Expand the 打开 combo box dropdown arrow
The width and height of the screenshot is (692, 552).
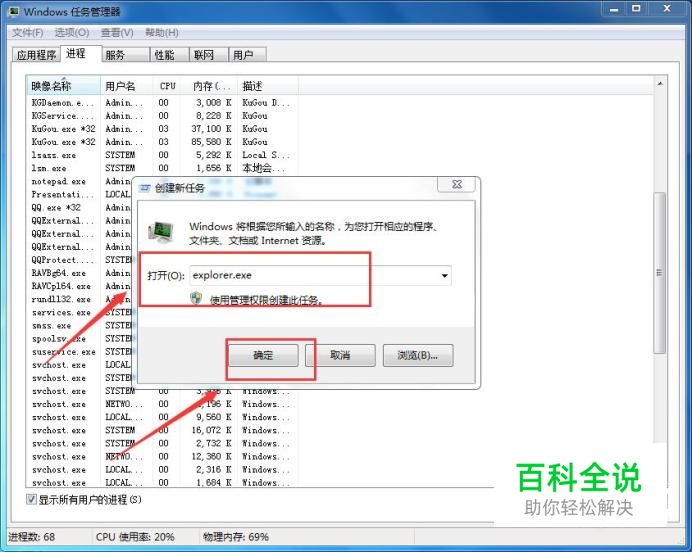[445, 276]
